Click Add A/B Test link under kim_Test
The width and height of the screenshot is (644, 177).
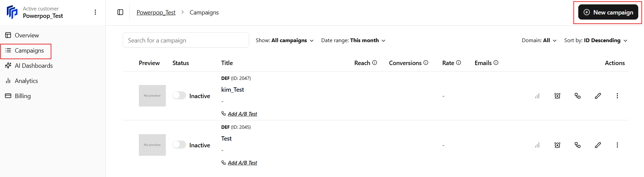242,114
